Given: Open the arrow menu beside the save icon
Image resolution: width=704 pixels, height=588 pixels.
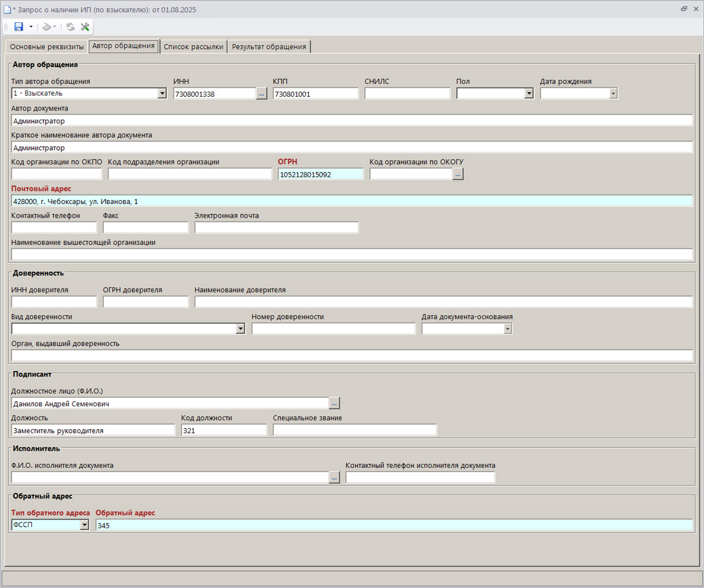Looking at the screenshot, I should (31, 27).
